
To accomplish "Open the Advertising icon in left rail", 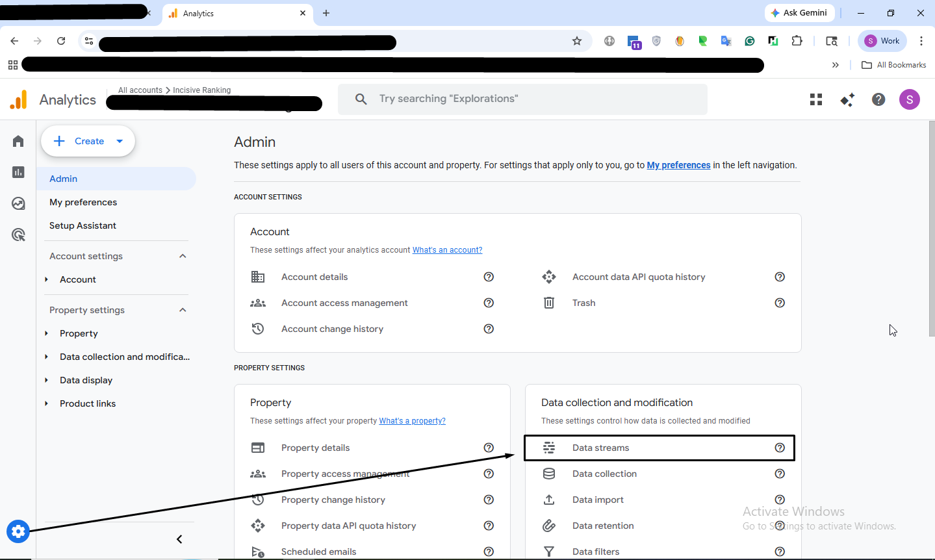I will pyautogui.click(x=18, y=235).
